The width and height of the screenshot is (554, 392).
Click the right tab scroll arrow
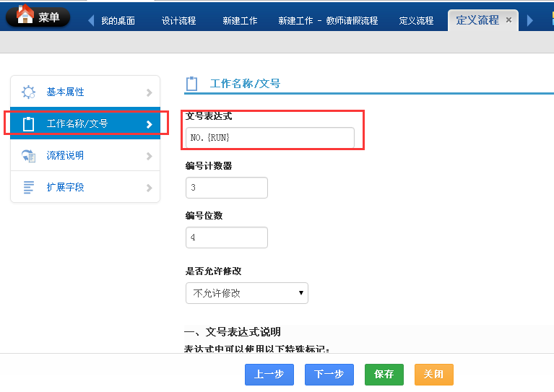530,20
